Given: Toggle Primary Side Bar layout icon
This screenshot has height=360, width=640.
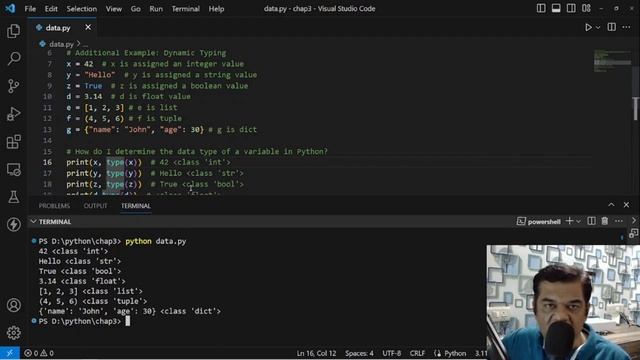Looking at the screenshot, I should click(x=541, y=8).
